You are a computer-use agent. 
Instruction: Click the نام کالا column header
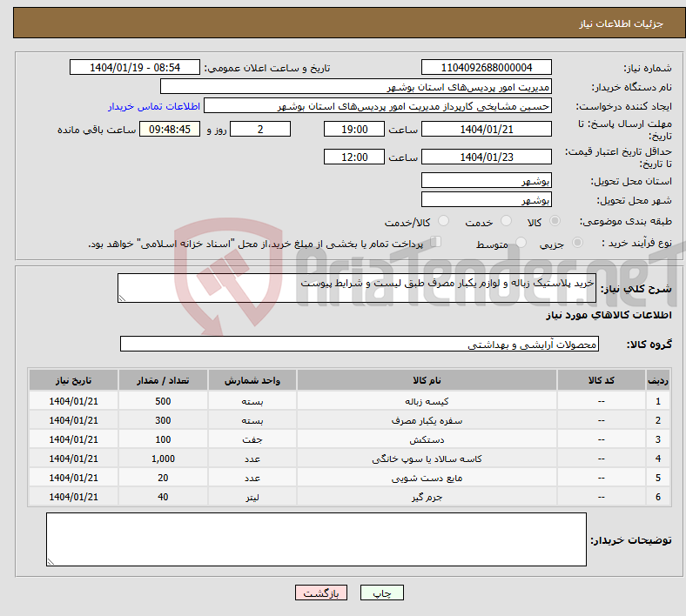tap(427, 381)
